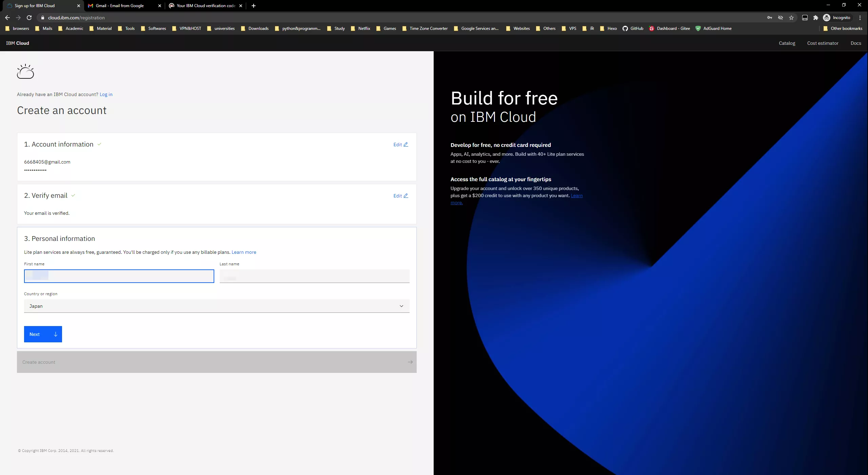
Task: Click the browser forward arrow
Action: pyautogui.click(x=18, y=18)
